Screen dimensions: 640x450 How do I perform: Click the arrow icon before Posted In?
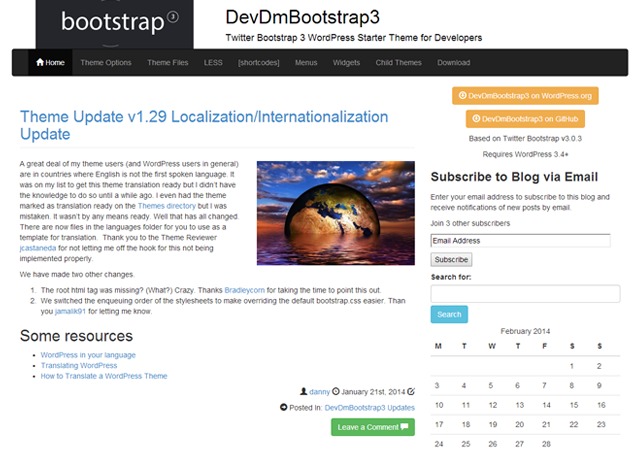284,407
